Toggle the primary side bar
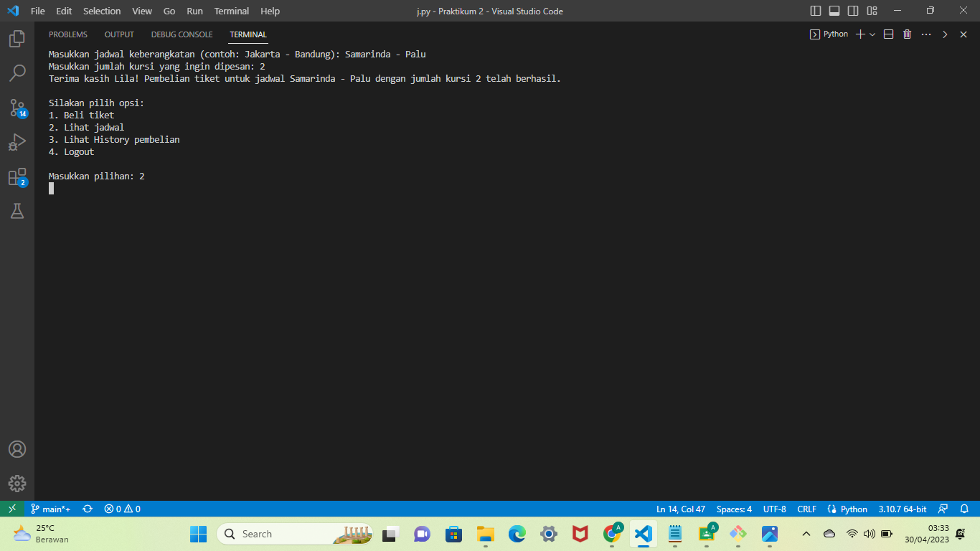980x551 pixels. (816, 11)
